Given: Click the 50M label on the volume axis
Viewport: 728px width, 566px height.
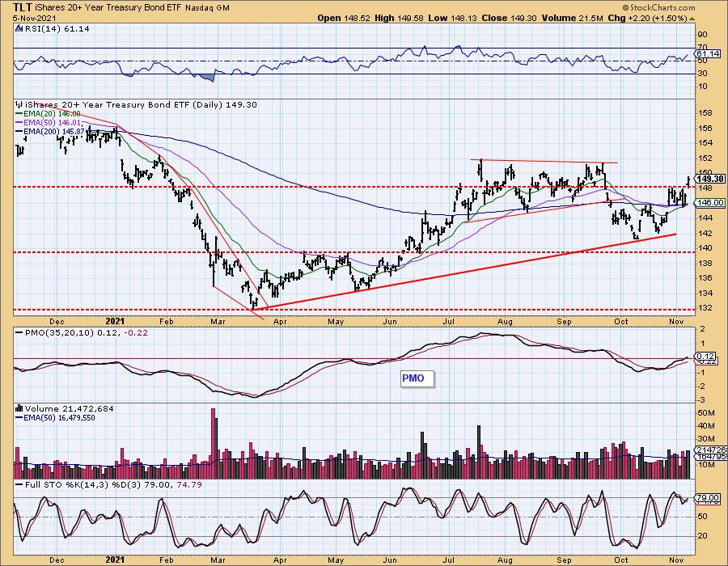Looking at the screenshot, I should click(x=706, y=412).
